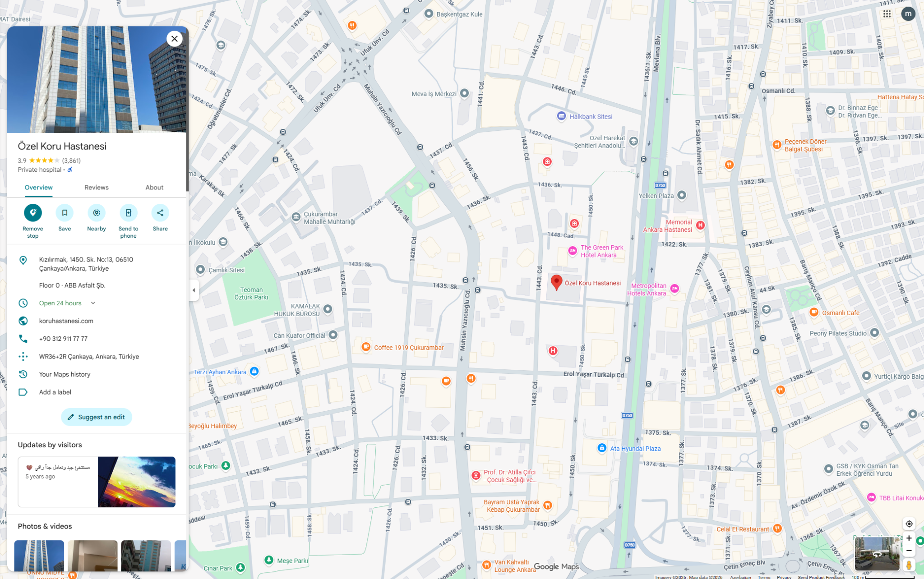
Task: Click the red Özel Koru Hastanesi pin
Action: [x=556, y=283]
